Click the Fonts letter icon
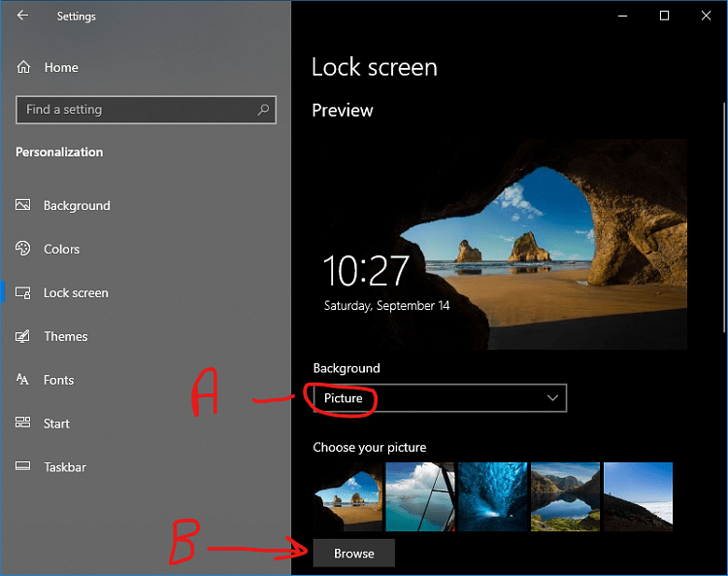 tap(22, 380)
